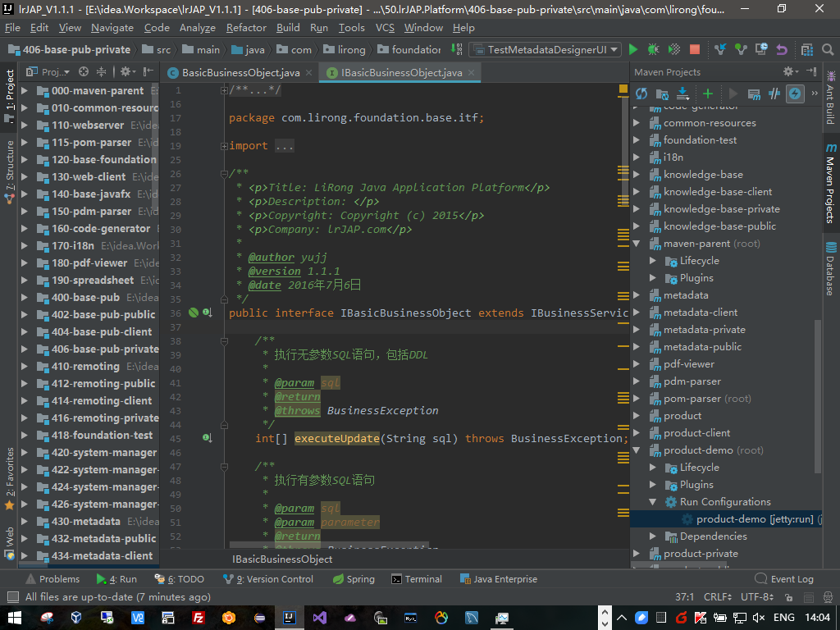Viewport: 840px width, 630px height.
Task: Open the TestMetadataDesignerUI run configuration dropdown
Action: (546, 50)
